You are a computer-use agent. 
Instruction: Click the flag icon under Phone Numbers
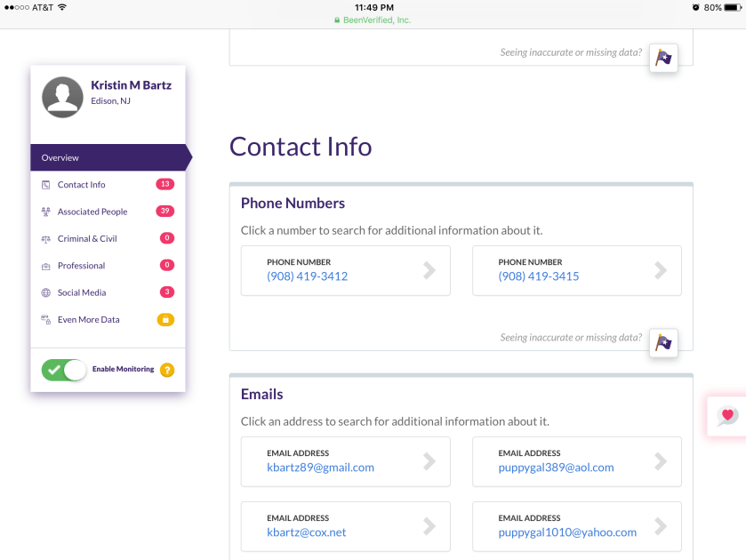pos(663,342)
